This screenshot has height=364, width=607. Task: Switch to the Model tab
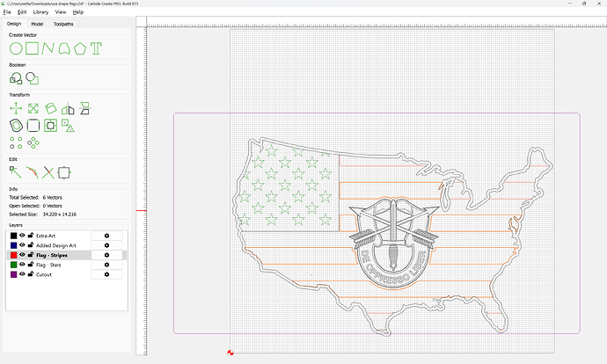point(37,24)
